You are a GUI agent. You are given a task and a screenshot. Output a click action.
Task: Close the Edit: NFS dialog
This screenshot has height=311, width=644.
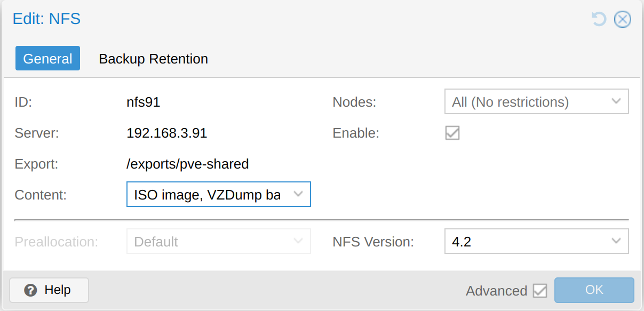tap(622, 20)
